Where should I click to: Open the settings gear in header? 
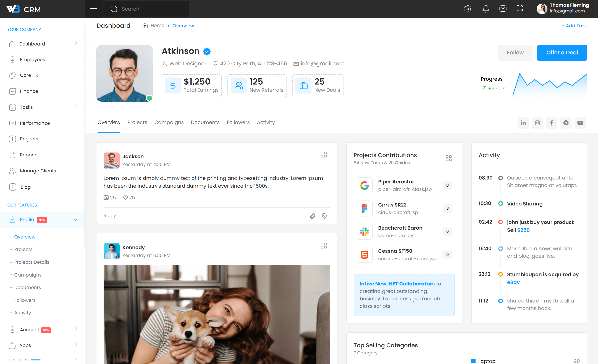point(467,9)
